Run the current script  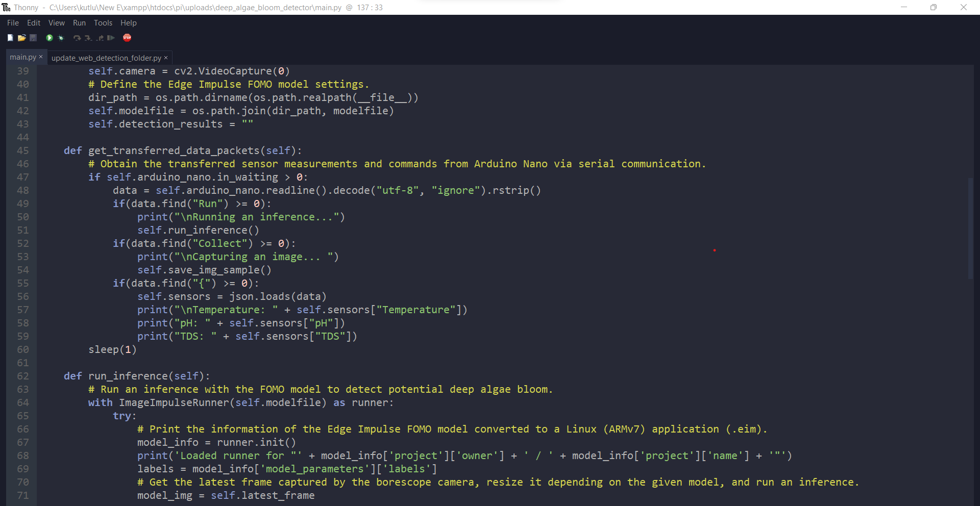coord(49,38)
